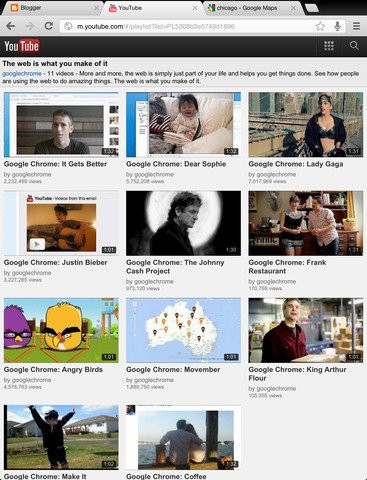Open the Chrome menu icon
The image size is (367, 480).
point(356,26)
